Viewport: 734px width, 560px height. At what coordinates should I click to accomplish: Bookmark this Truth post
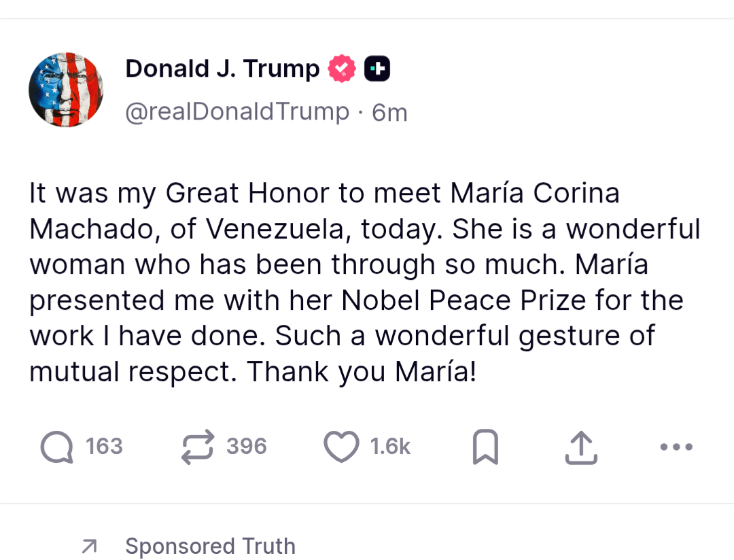point(485,447)
